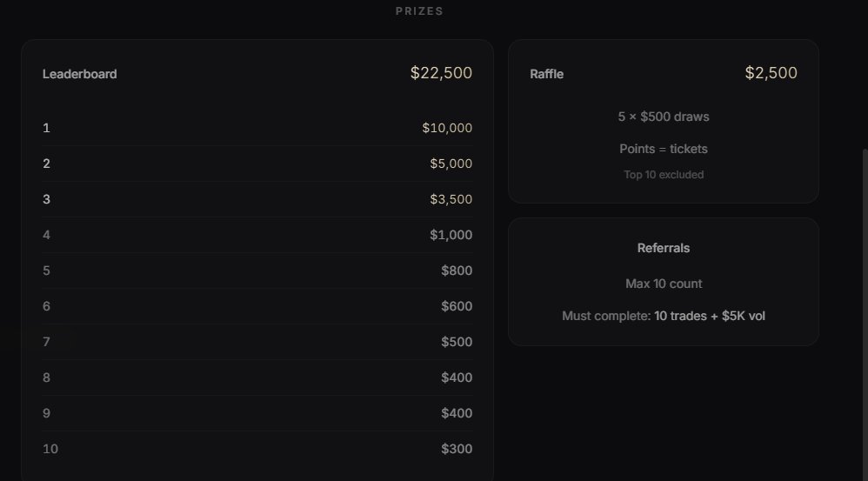Select the $2,500 raffle total
The height and width of the screenshot is (481, 868).
coord(771,73)
